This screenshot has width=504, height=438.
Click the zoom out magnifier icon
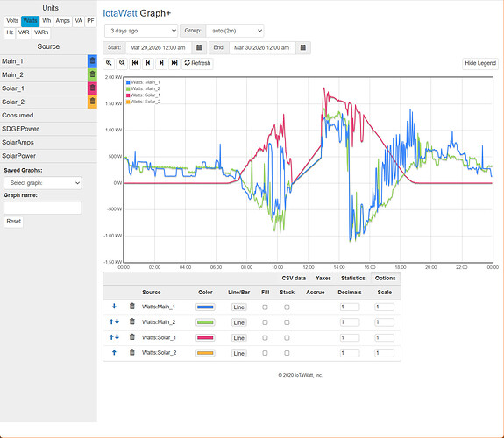point(122,63)
